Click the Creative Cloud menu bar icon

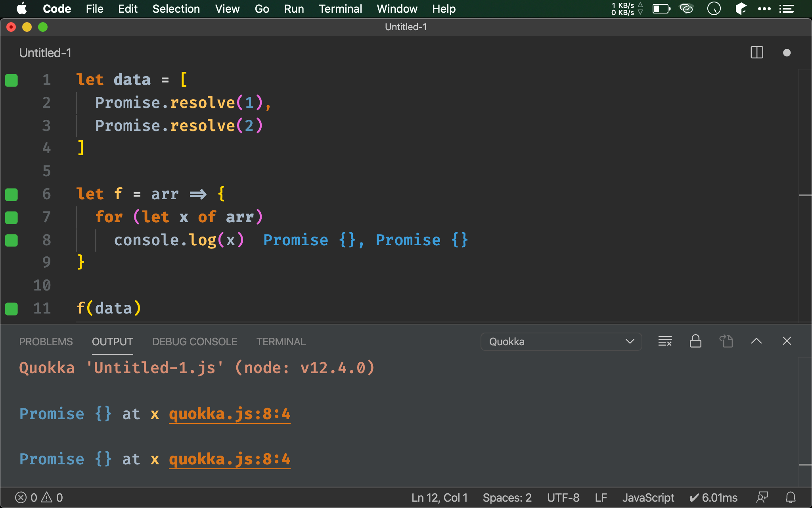tap(686, 8)
